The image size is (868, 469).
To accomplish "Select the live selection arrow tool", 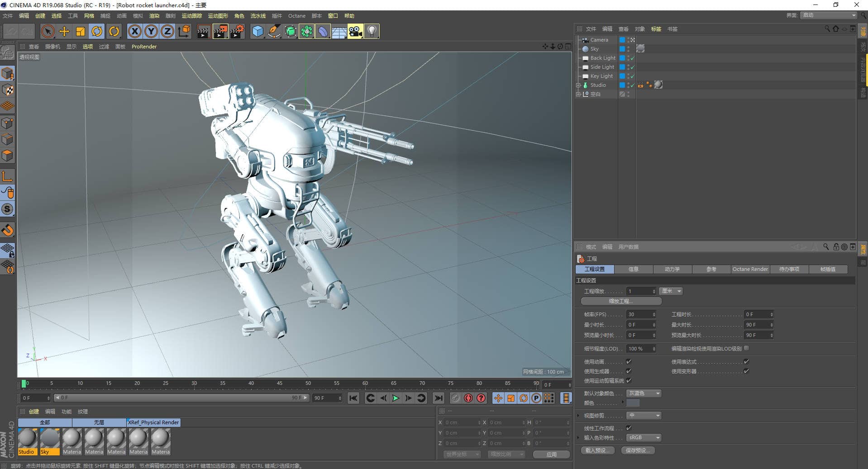I will click(48, 31).
